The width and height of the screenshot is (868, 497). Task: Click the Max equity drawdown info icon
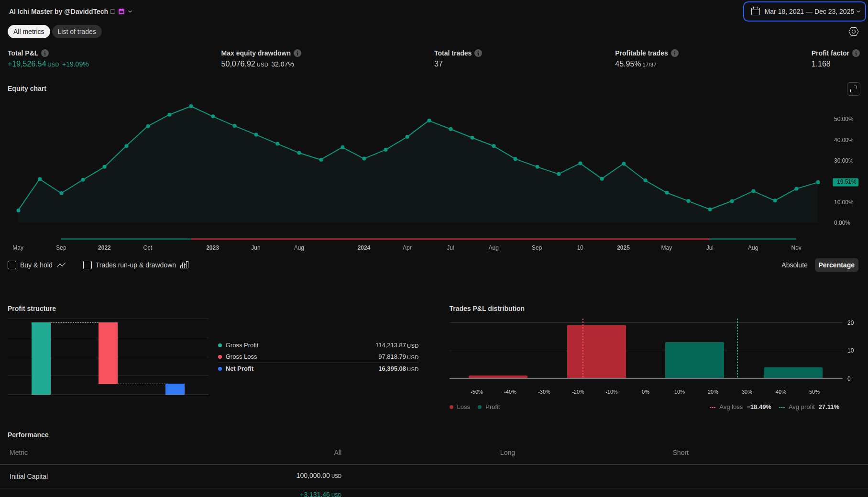pos(297,53)
